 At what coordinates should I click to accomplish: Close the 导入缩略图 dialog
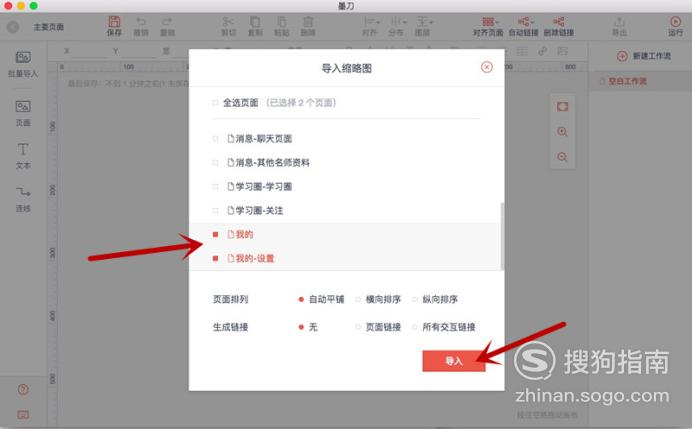pos(486,67)
